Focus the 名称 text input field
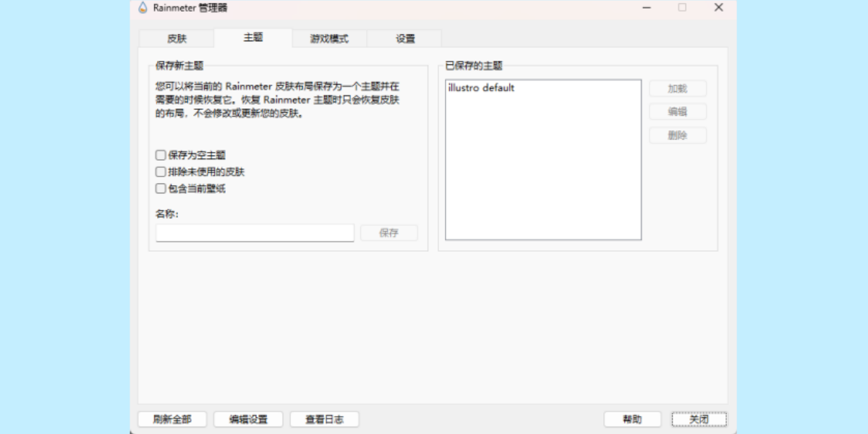This screenshot has height=434, width=868. pos(255,233)
